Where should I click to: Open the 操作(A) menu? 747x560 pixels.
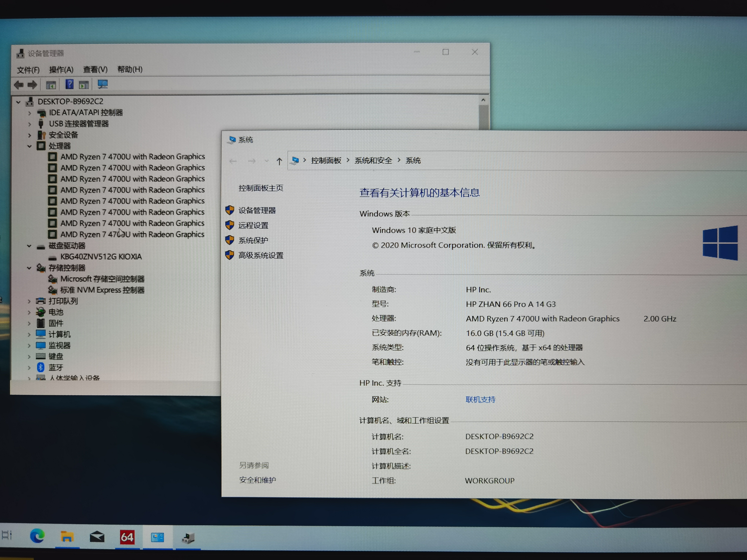click(x=62, y=69)
